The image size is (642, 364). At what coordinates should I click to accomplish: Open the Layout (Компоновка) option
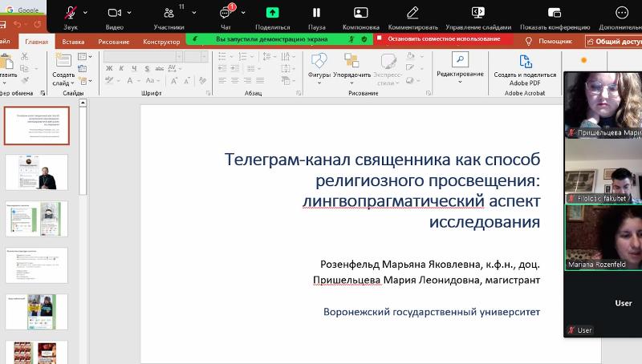360,13
